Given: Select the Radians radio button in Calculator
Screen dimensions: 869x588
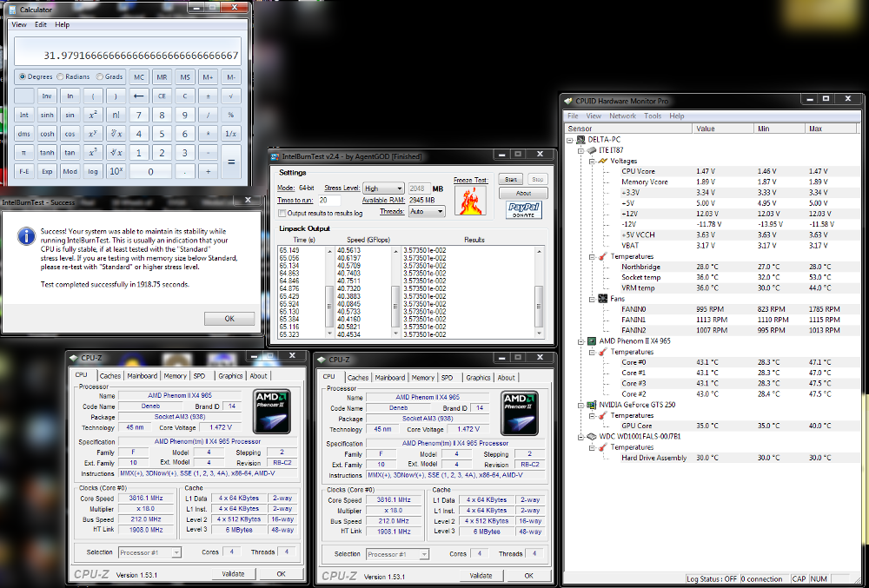Looking at the screenshot, I should click(61, 76).
